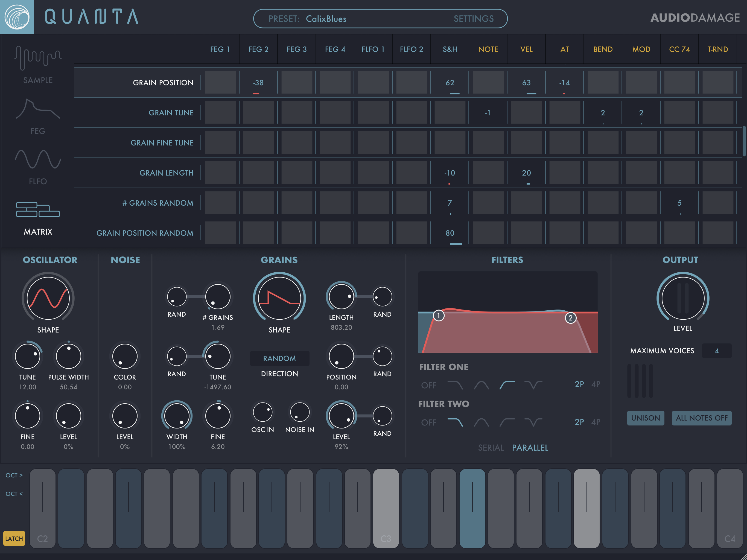Viewport: 747px width, 560px height.
Task: Set Filter One to 4P slope
Action: coord(596,384)
